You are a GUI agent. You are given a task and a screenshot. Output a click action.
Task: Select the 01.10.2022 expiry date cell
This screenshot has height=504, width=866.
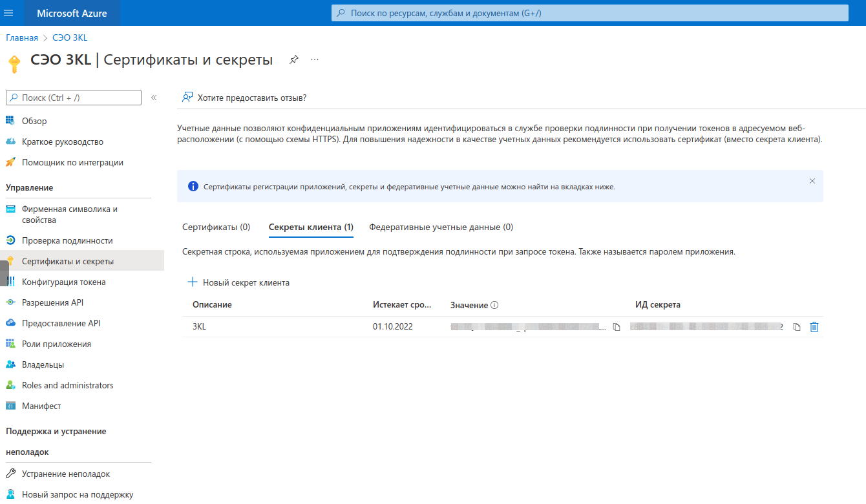(x=392, y=327)
